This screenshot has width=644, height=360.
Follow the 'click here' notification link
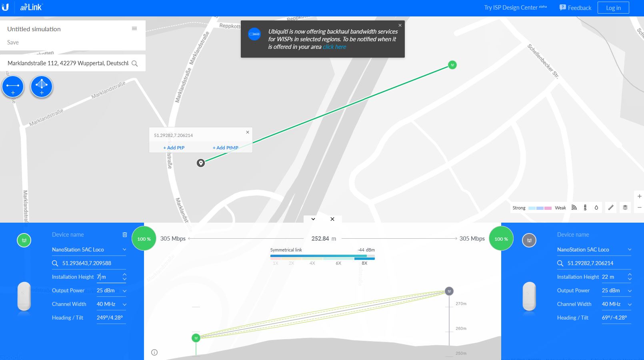[334, 47]
